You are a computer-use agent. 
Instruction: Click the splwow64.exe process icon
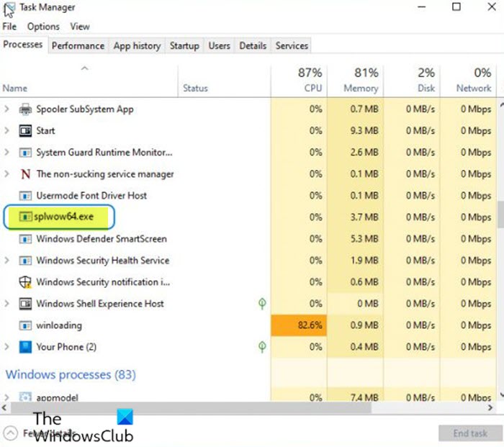25,217
